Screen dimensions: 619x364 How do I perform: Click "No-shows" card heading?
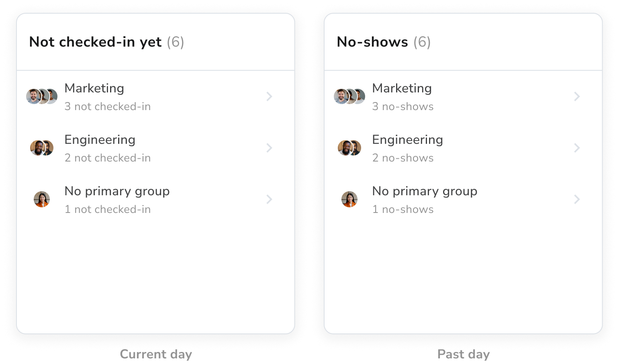tap(372, 42)
